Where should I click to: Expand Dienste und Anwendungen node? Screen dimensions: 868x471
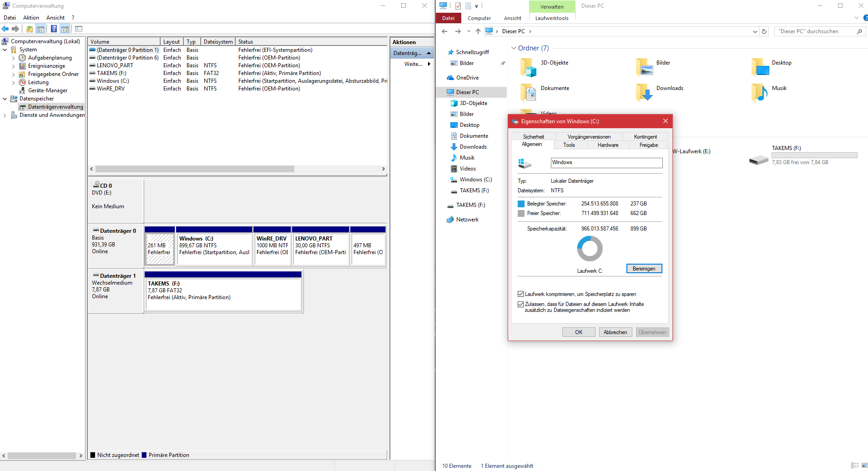coord(5,115)
